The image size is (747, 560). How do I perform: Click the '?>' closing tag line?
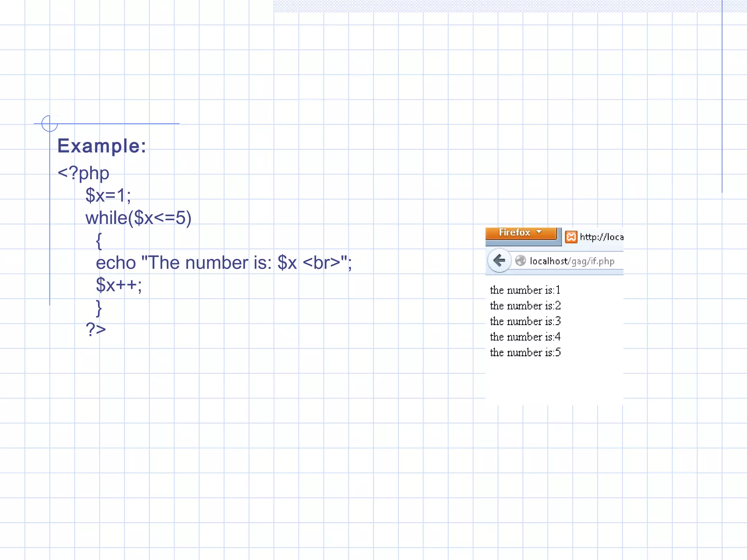(x=96, y=329)
